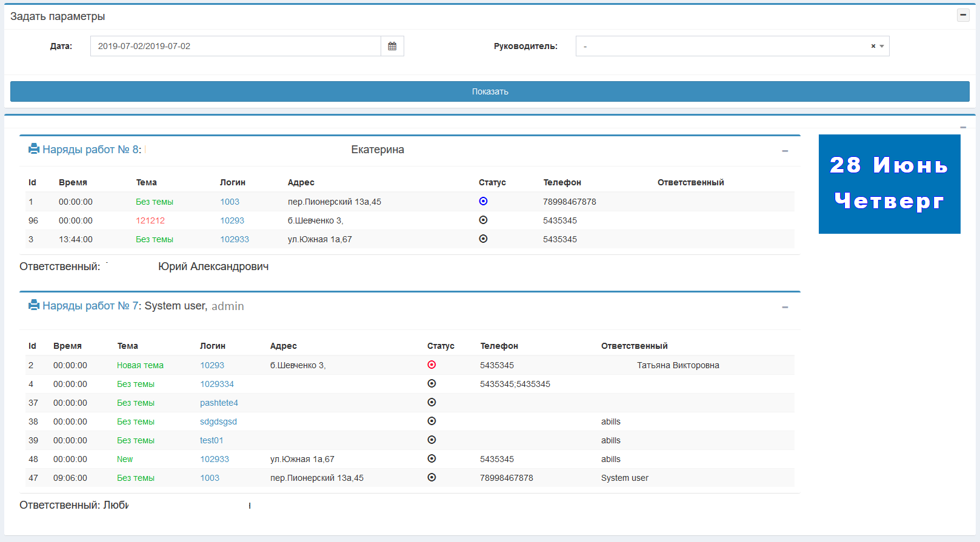Open the date range calendar picker
The height and width of the screenshot is (542, 980).
pyautogui.click(x=392, y=46)
